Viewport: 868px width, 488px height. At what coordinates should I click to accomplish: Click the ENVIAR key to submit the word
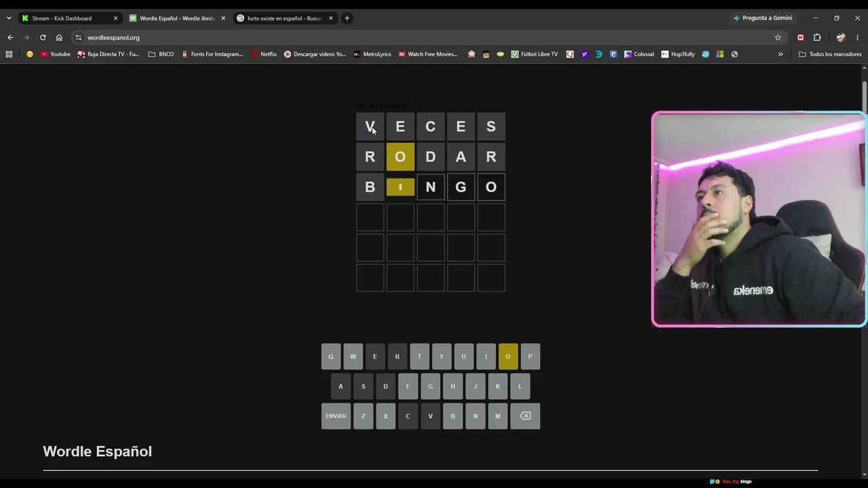336,416
